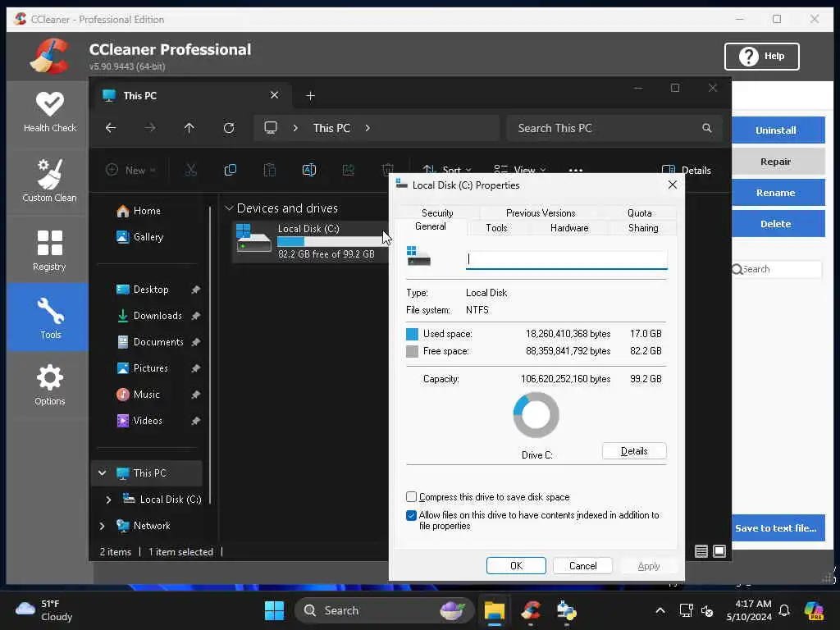Focus the CCleaner Search field

(x=776, y=269)
